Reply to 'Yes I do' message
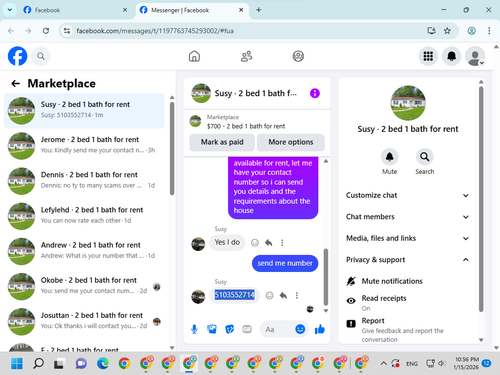The height and width of the screenshot is (375, 500). click(x=269, y=243)
